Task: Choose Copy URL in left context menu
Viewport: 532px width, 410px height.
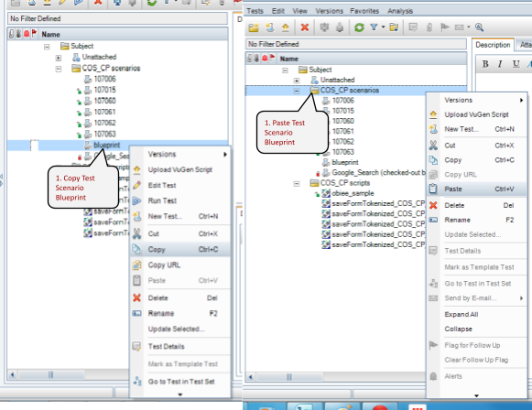Action: (x=180, y=264)
